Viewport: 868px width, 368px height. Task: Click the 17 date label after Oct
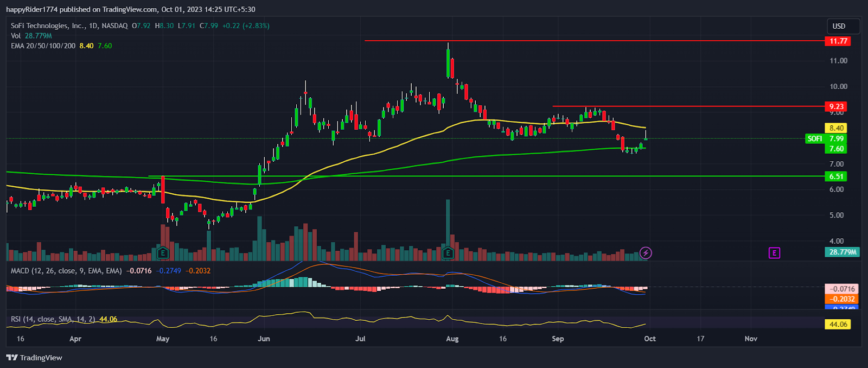click(700, 339)
